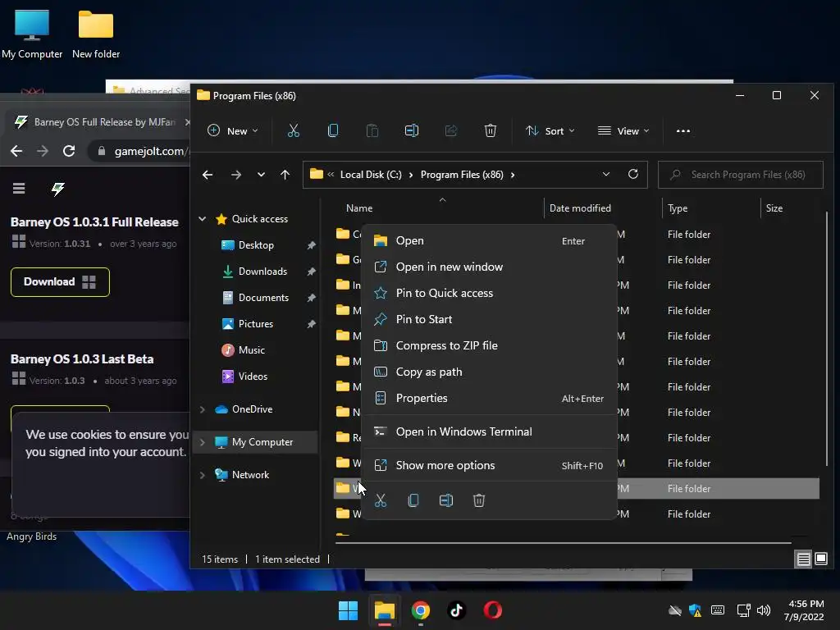Click the Delete trash icon in Explorer toolbar
The image size is (840, 630).
pos(491,130)
